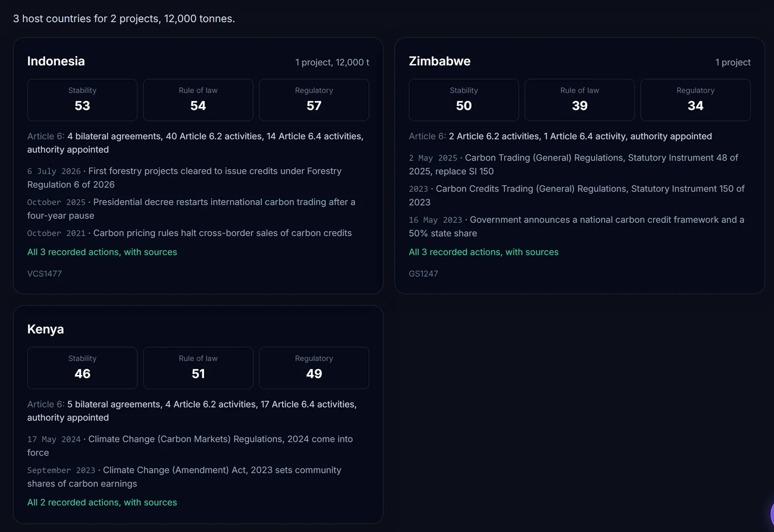Click Zimbabwe's Regulatory score card showing 34

695,100
